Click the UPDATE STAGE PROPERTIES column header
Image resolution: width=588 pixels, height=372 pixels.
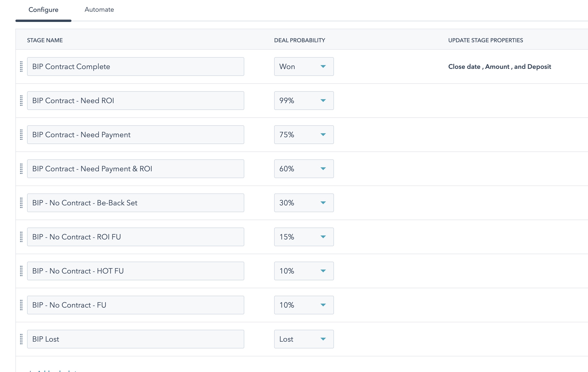click(x=485, y=40)
